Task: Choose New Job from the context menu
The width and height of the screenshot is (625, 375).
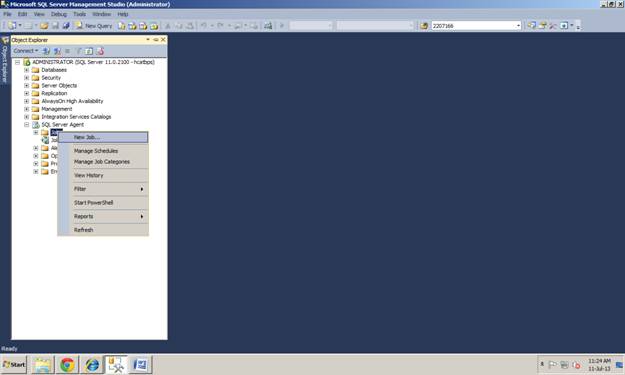Action: 103,137
